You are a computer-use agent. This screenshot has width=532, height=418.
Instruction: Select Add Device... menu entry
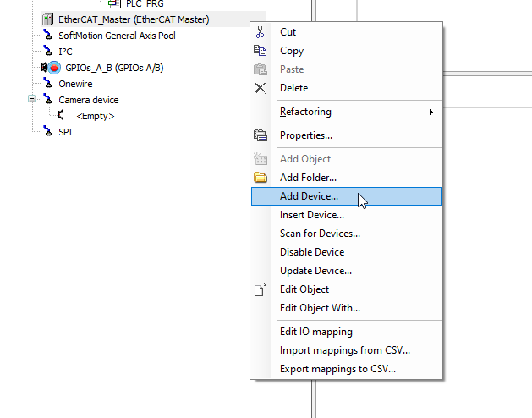point(347,196)
